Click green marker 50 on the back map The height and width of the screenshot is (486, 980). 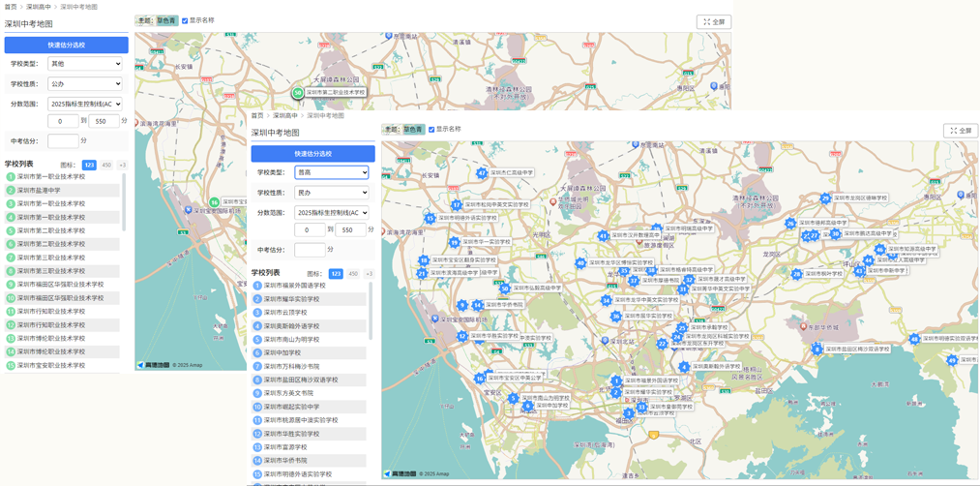click(298, 93)
